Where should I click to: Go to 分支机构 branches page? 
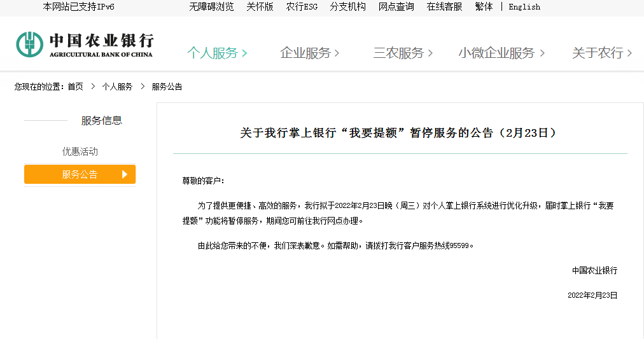[347, 7]
